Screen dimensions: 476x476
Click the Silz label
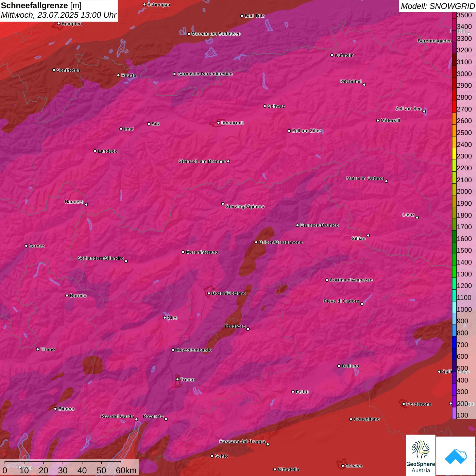(156, 124)
